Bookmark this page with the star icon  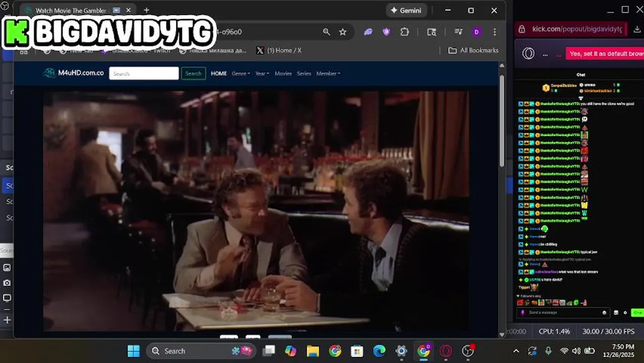click(x=343, y=32)
